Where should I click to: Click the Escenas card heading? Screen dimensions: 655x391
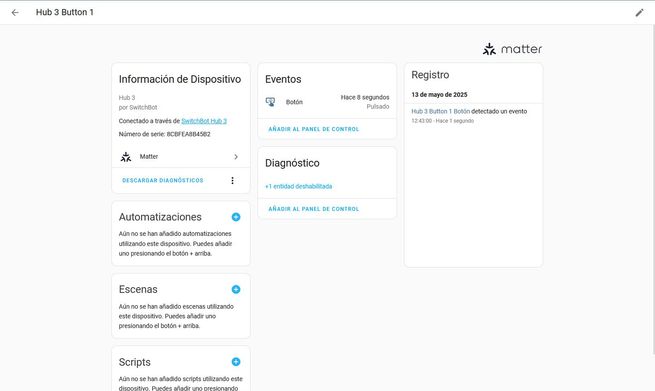[x=138, y=289]
